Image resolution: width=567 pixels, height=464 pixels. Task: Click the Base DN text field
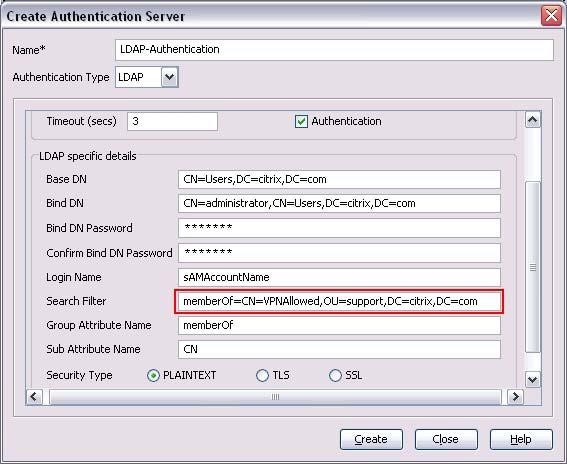click(x=339, y=179)
